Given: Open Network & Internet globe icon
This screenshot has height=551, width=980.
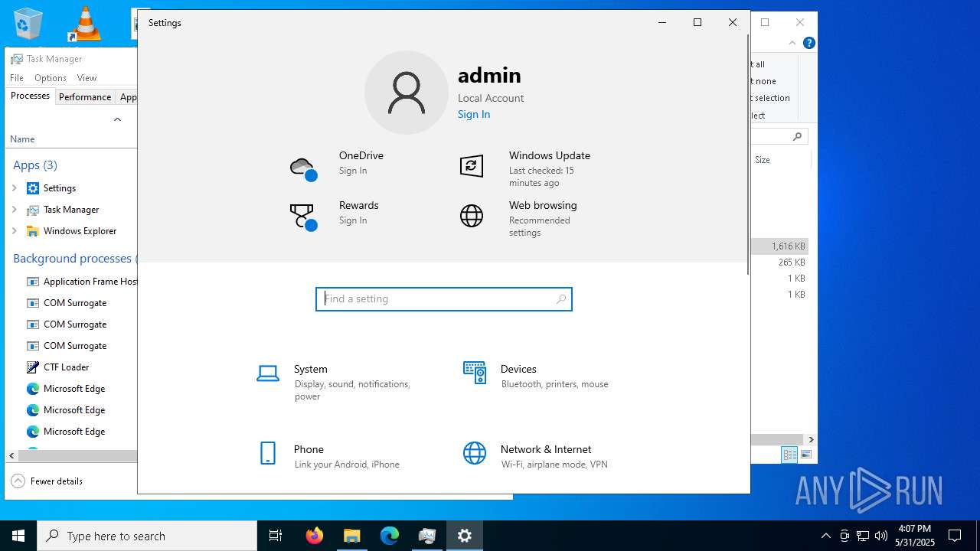Looking at the screenshot, I should coord(475,453).
